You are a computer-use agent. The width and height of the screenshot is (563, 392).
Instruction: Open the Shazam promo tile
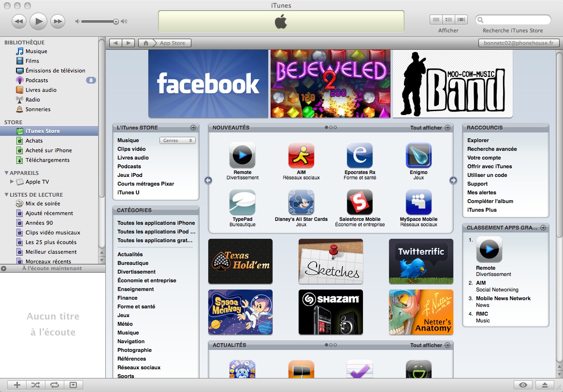coord(331,312)
